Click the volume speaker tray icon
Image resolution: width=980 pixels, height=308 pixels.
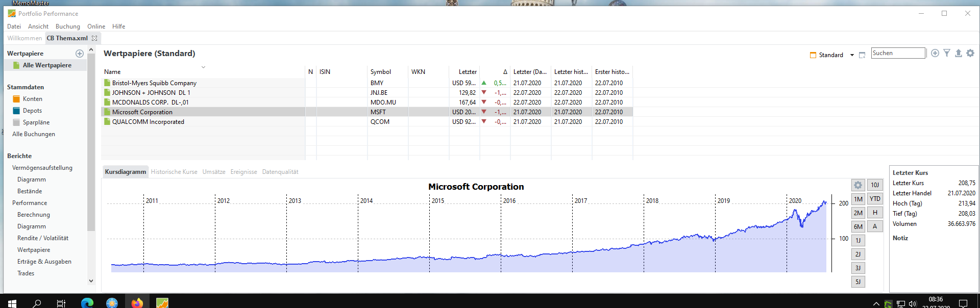click(x=913, y=304)
